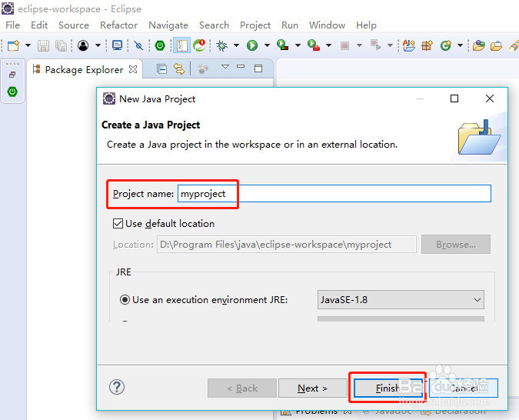Click the Finish button
519x420 pixels.
click(388, 388)
